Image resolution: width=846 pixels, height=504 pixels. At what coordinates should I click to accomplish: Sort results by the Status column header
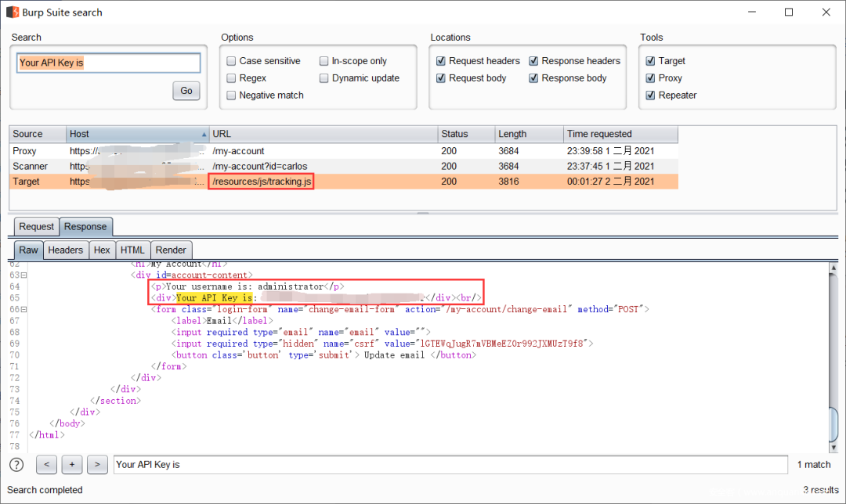466,134
